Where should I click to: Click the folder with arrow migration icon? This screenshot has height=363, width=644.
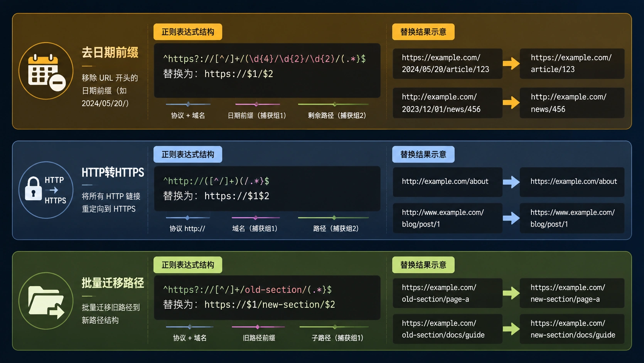tap(46, 301)
